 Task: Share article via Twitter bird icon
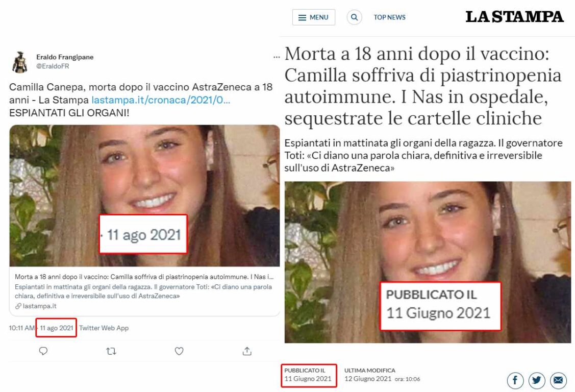click(537, 380)
